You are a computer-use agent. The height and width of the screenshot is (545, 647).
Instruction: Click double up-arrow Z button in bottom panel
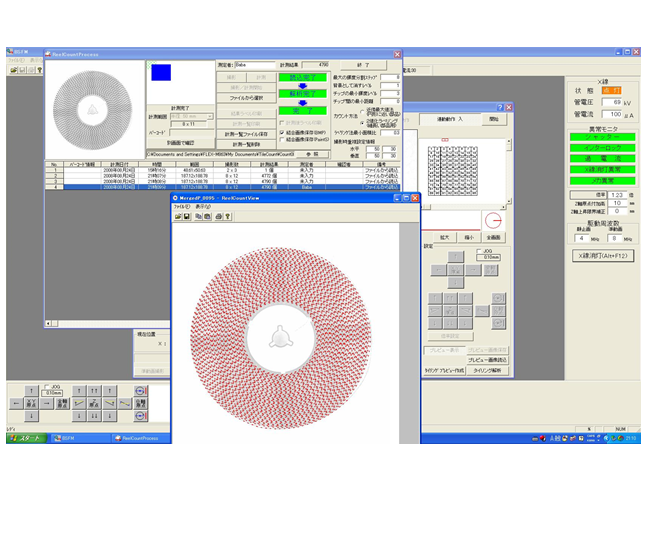click(x=94, y=391)
